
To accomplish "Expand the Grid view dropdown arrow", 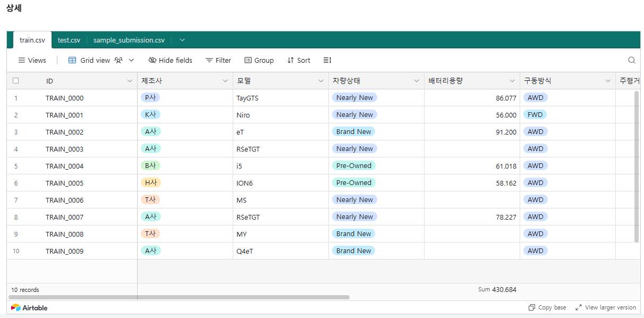I will click(x=131, y=60).
